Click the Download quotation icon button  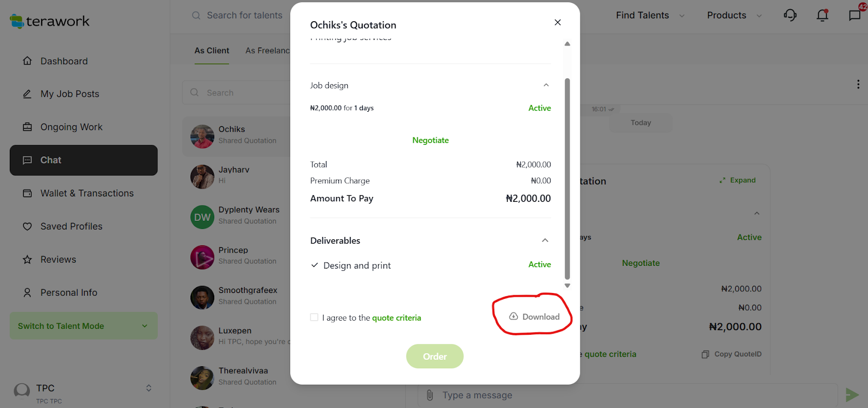click(514, 317)
